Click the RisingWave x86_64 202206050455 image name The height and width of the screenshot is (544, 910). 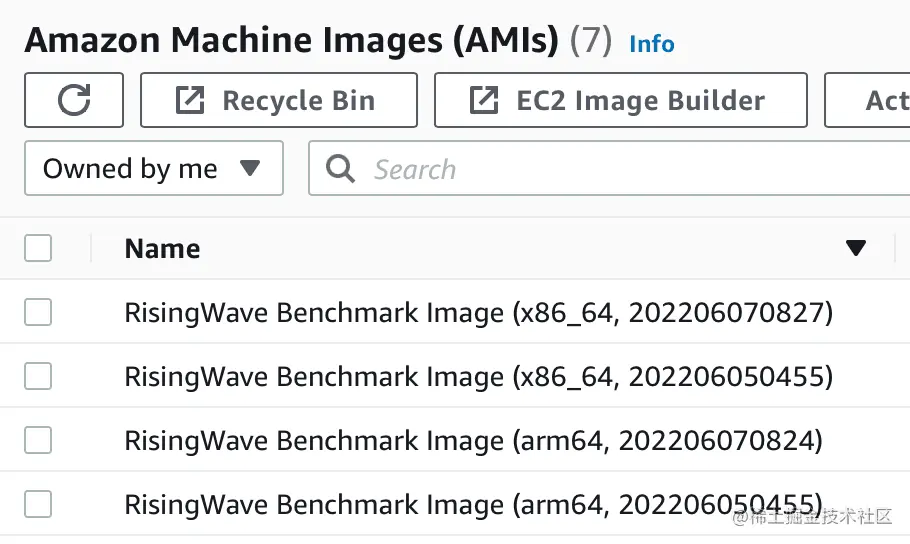[x=478, y=377]
